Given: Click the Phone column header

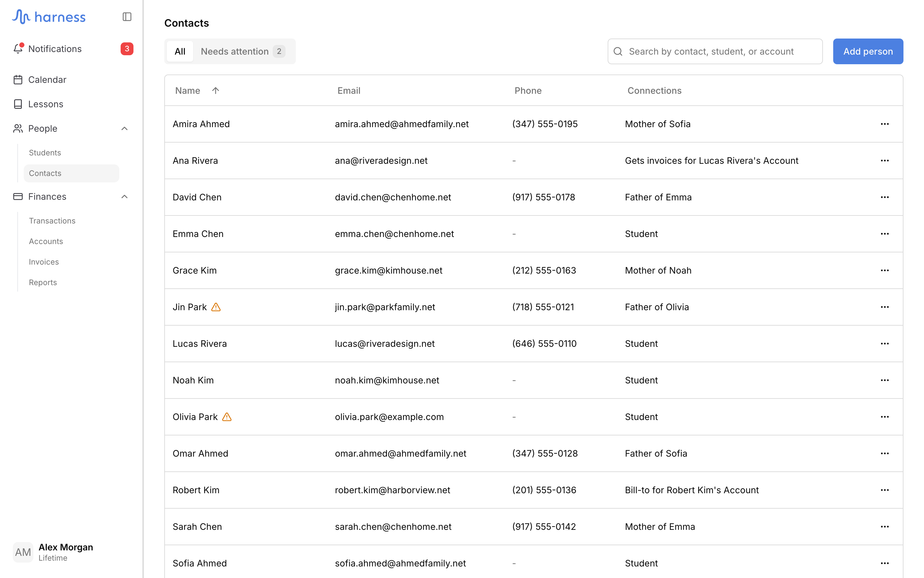Looking at the screenshot, I should 528,91.
